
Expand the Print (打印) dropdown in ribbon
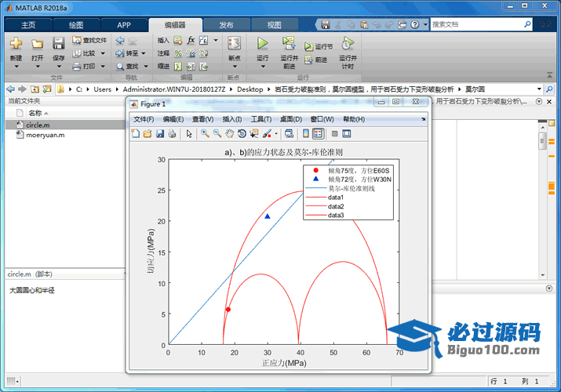(101, 67)
